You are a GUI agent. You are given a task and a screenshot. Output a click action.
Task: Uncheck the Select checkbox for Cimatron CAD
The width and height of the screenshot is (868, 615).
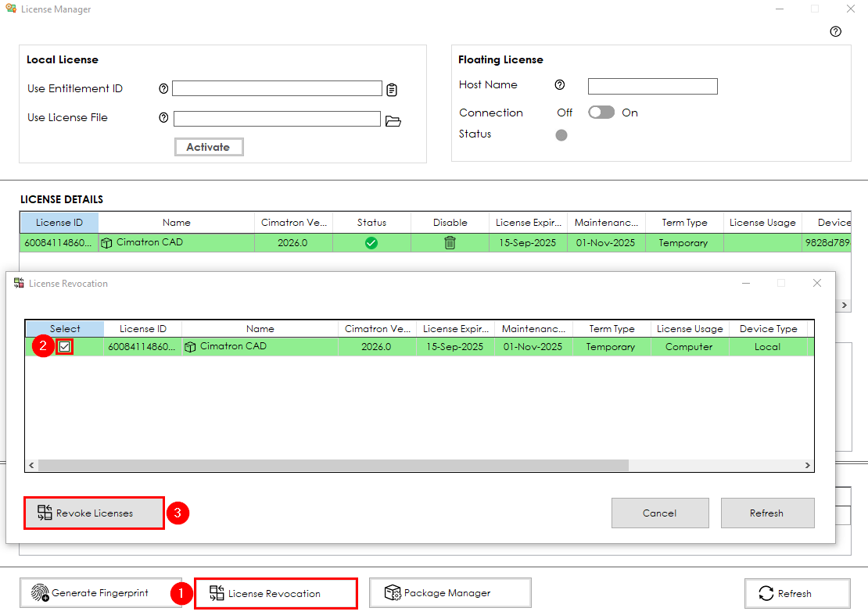tap(65, 347)
